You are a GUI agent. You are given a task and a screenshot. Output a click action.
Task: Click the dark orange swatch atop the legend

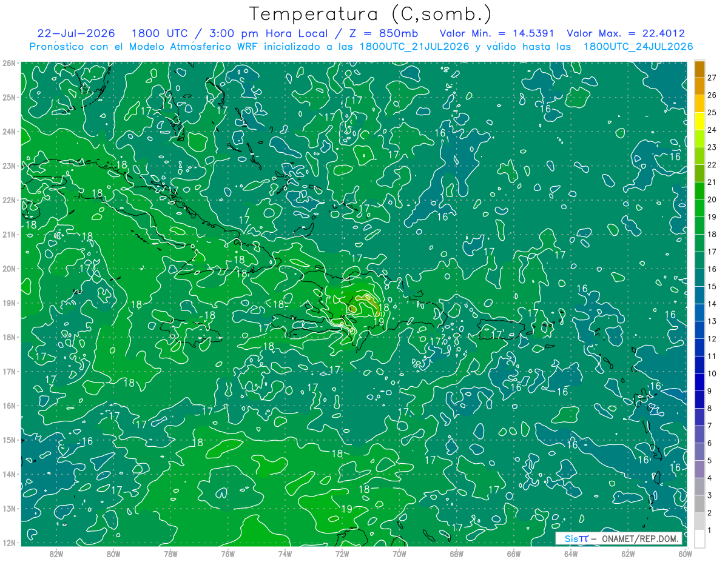pyautogui.click(x=699, y=69)
